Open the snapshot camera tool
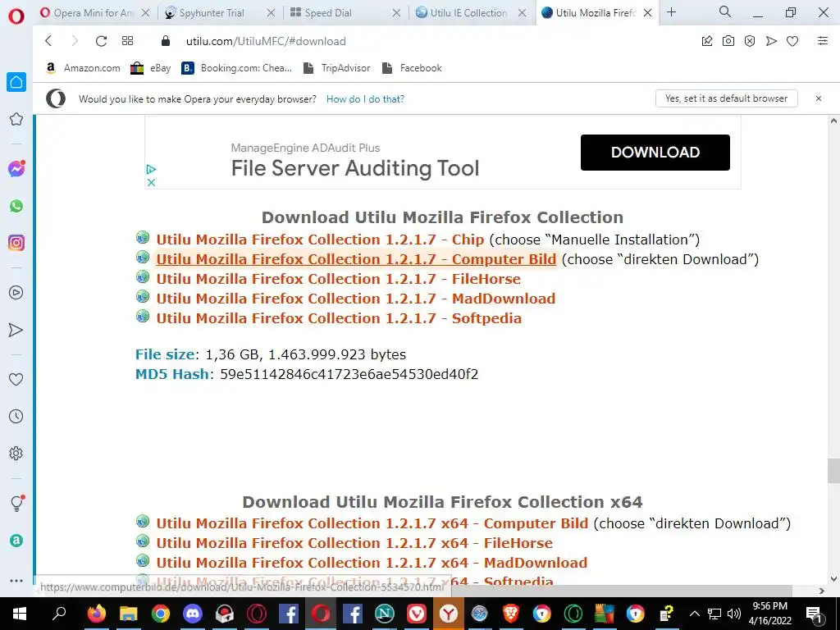Image resolution: width=840 pixels, height=630 pixels. point(728,41)
